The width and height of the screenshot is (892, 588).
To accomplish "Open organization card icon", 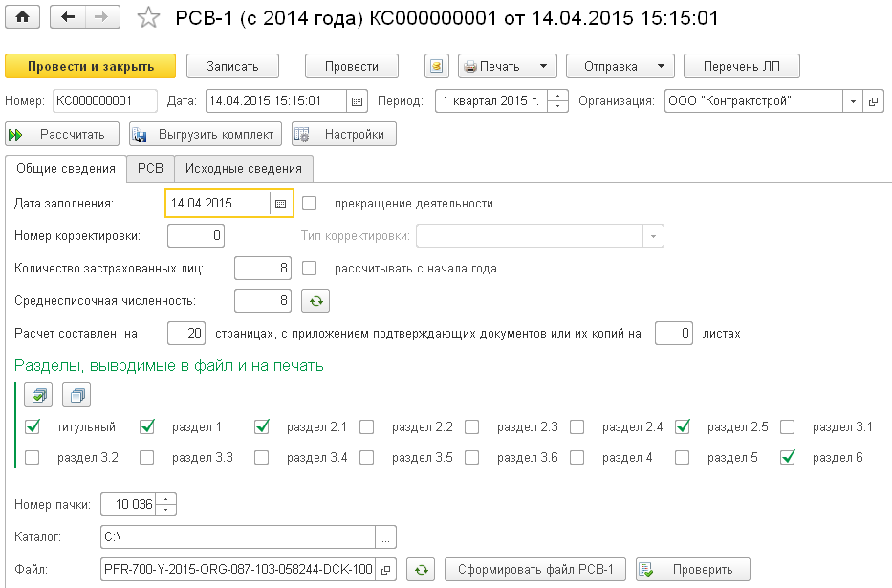I will (x=873, y=101).
